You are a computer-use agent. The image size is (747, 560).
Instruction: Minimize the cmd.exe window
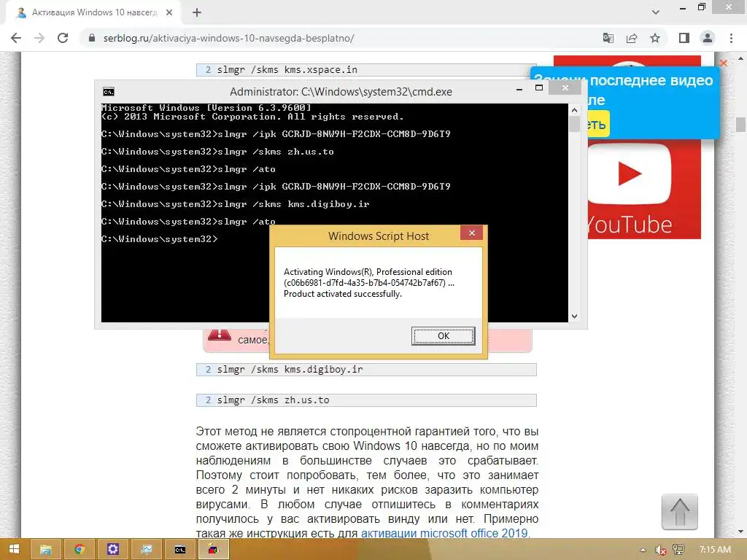click(519, 88)
